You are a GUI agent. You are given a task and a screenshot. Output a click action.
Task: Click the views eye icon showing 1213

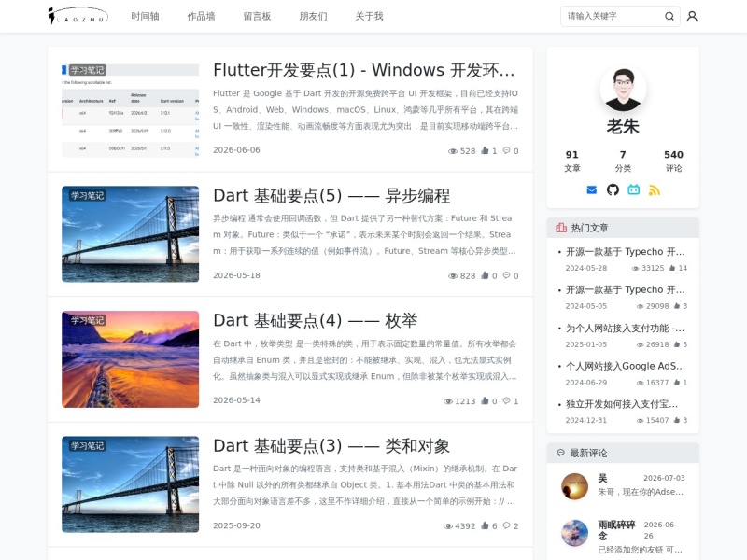pos(448,401)
